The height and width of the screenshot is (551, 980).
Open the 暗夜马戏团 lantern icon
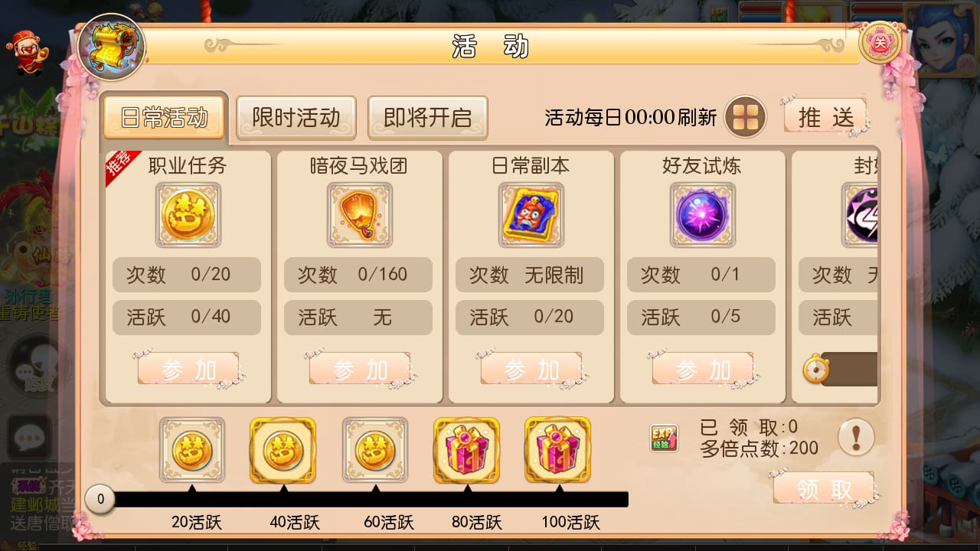pyautogui.click(x=360, y=215)
